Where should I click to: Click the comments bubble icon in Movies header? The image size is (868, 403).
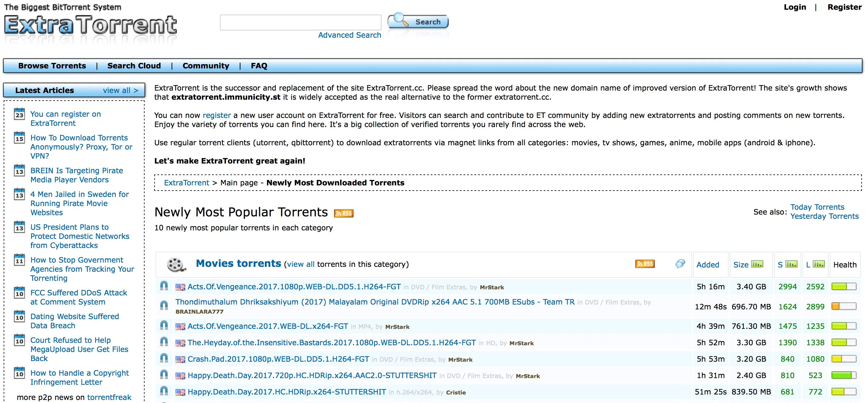[680, 264]
